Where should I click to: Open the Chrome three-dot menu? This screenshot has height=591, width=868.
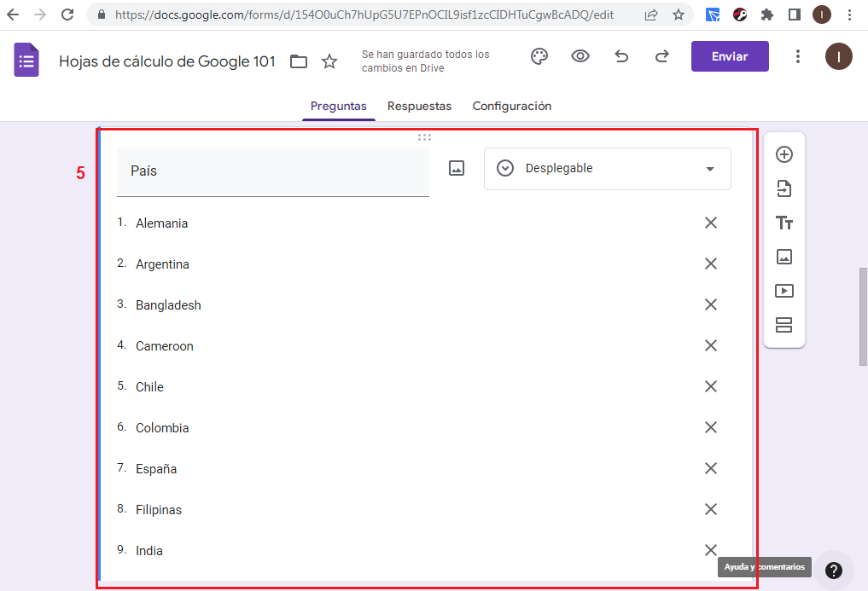pos(849,15)
